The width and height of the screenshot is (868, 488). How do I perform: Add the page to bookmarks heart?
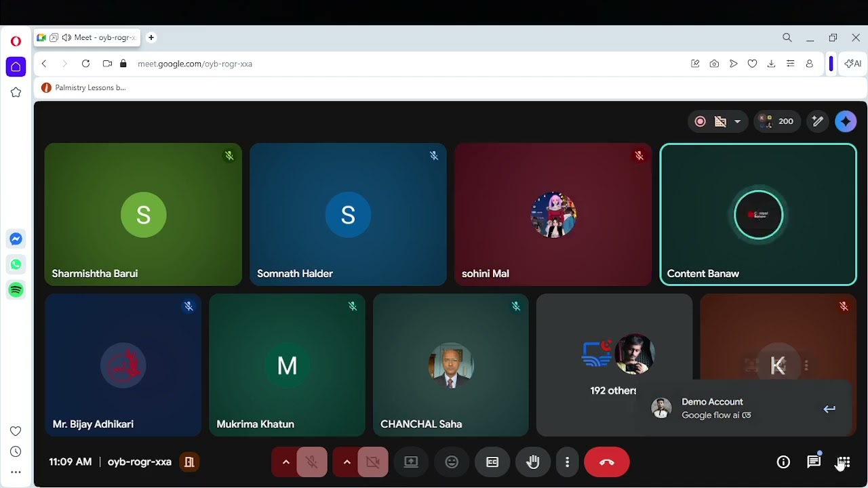pyautogui.click(x=752, y=64)
